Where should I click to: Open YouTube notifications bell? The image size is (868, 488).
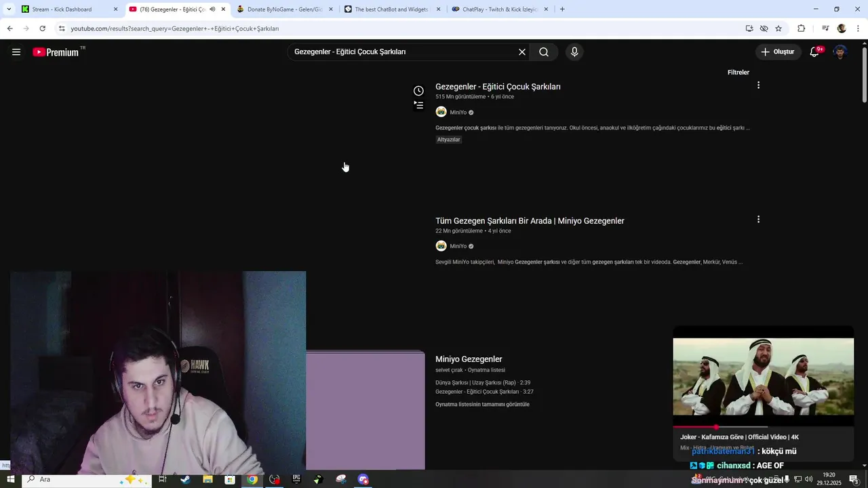(816, 52)
